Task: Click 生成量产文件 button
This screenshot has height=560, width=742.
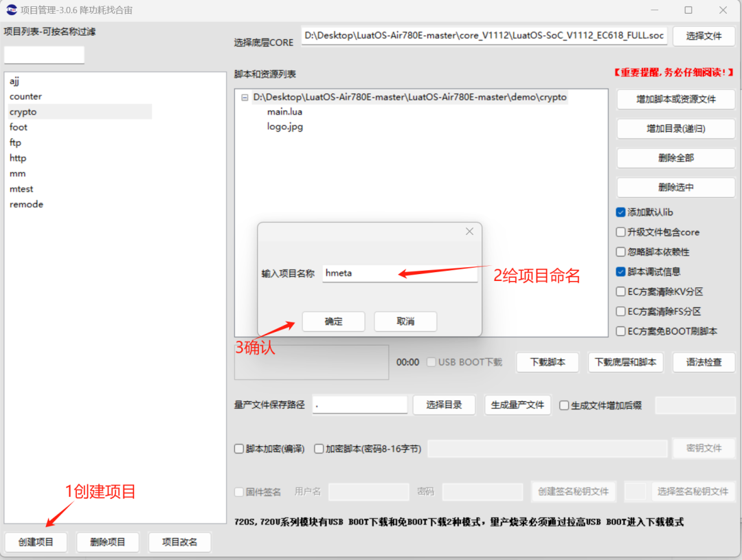Action: [x=518, y=405]
